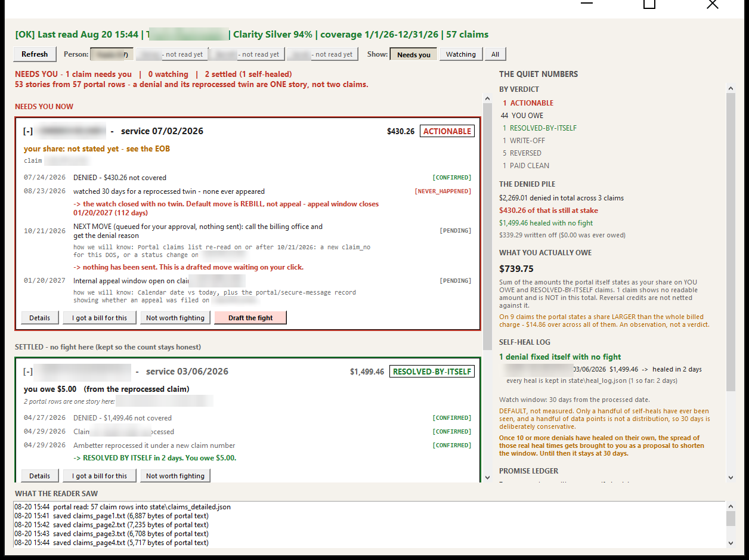Show only 'Needs you' claims

[x=414, y=54]
